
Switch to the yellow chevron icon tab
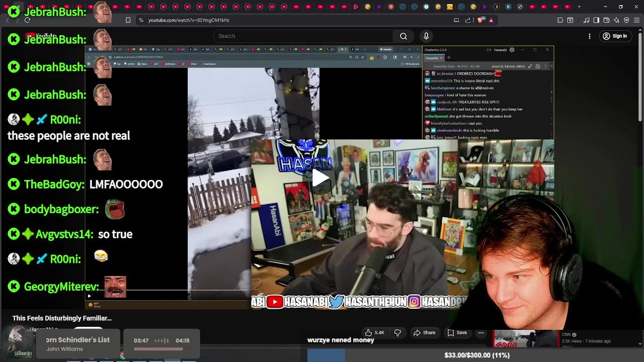(497, 7)
